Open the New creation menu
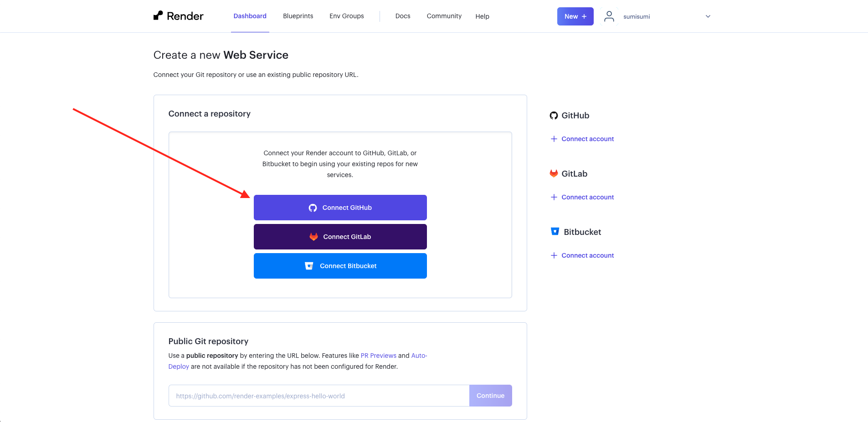 [x=575, y=16]
